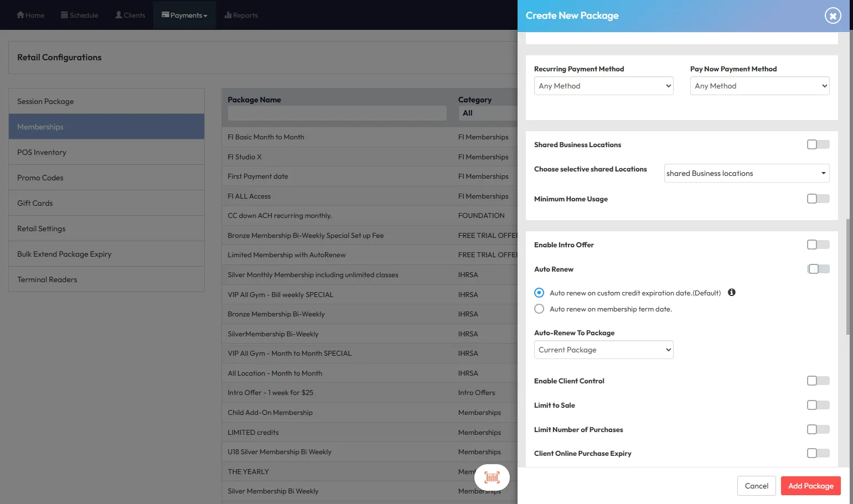Open the Reports bar chart icon
The image size is (853, 504).
click(x=228, y=15)
